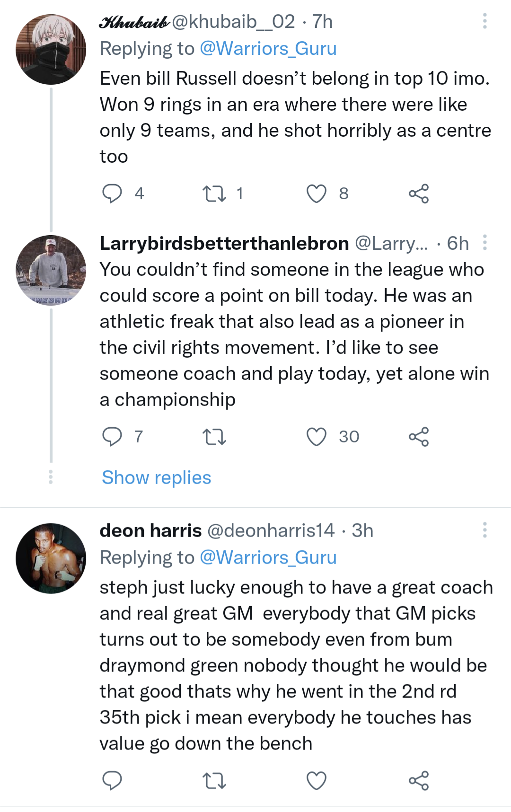Reply to Larrybirdsbetterthanlebron's tweet
Viewport: 511px width, 812px height.
pyautogui.click(x=112, y=437)
